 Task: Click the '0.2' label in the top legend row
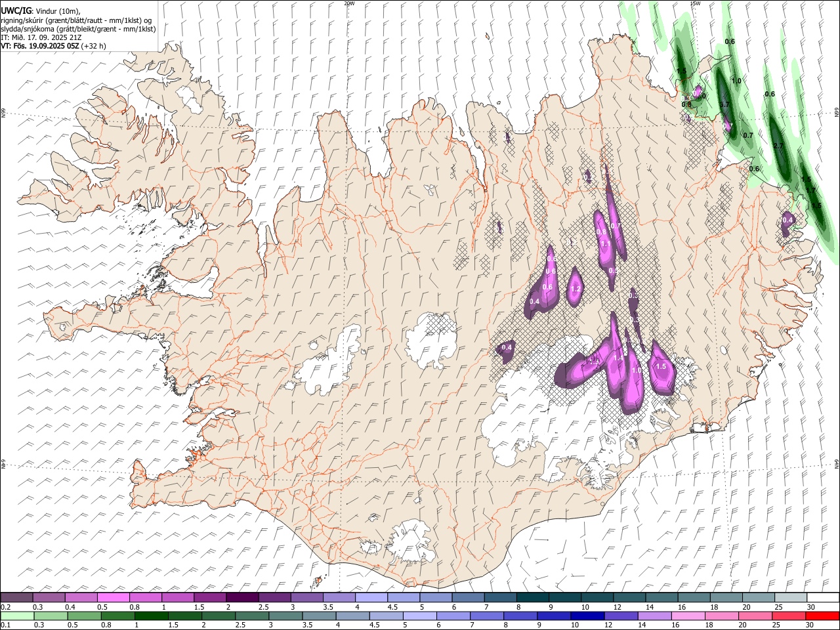(6, 607)
